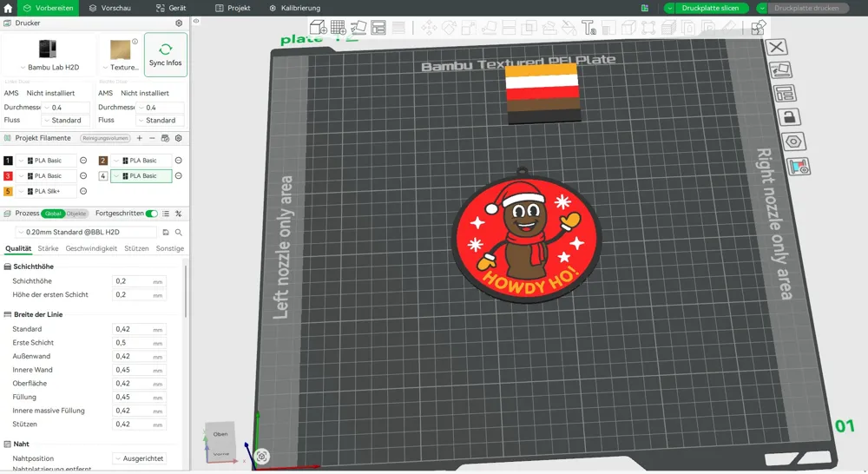868x474 pixels.
Task: Save process preset with disk icon
Action: point(166,232)
